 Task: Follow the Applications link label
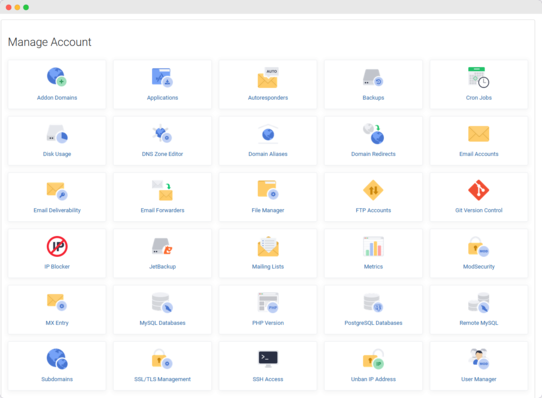162,98
